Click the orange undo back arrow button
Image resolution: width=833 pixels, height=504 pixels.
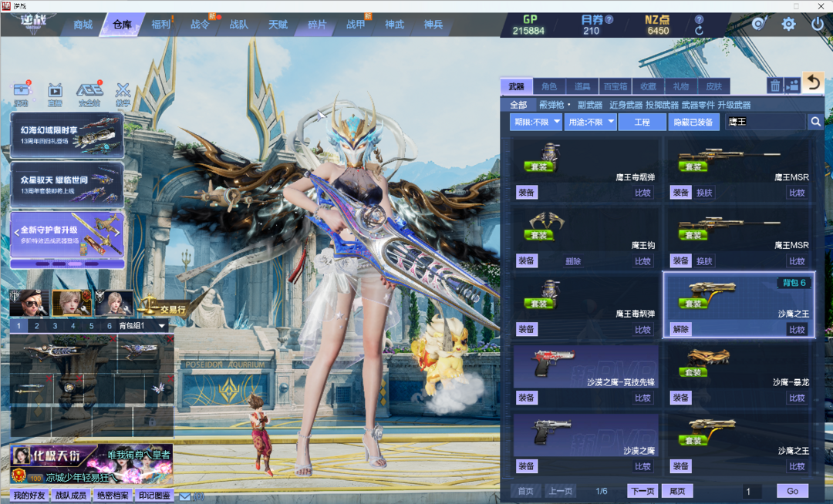coord(813,82)
